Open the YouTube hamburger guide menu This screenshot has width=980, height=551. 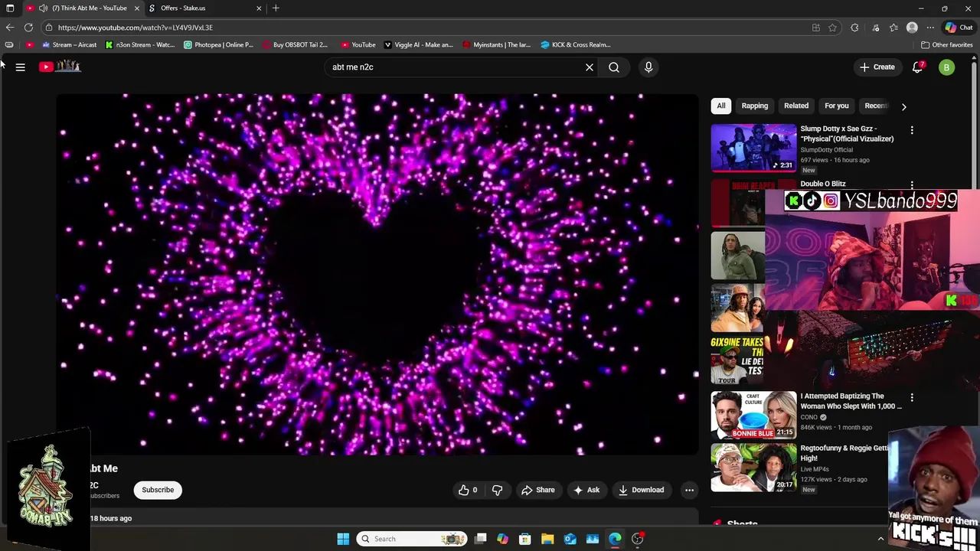point(21,67)
